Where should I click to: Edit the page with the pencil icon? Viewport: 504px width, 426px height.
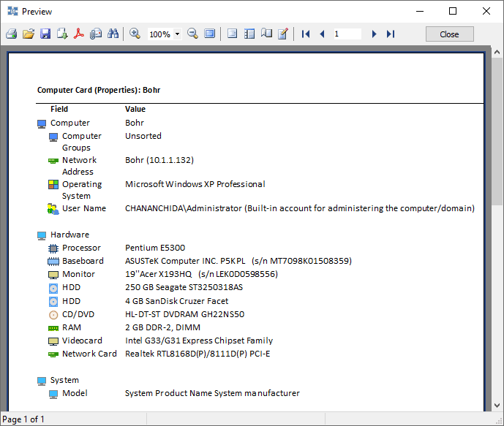click(283, 34)
